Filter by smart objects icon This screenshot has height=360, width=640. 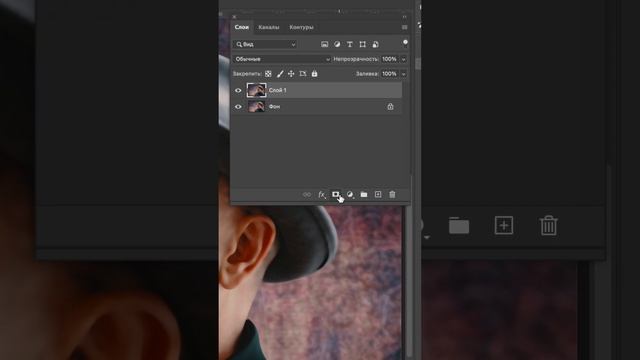tap(376, 44)
